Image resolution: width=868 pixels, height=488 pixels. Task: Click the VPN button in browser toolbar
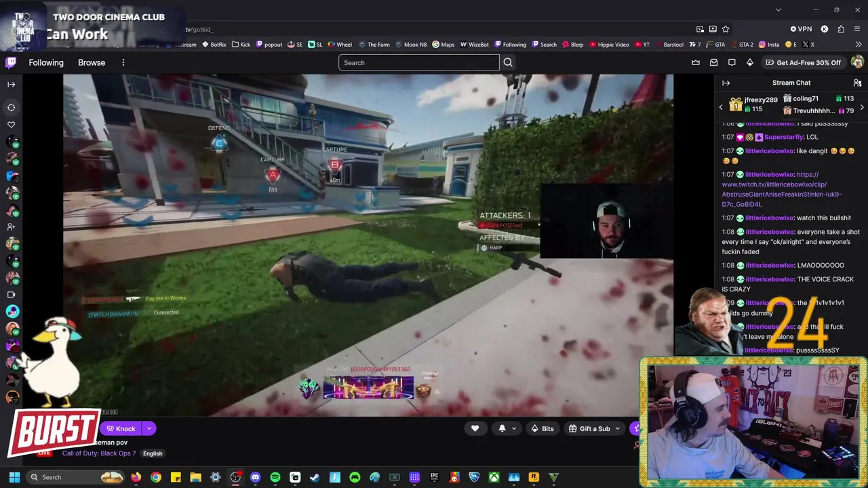coord(801,29)
